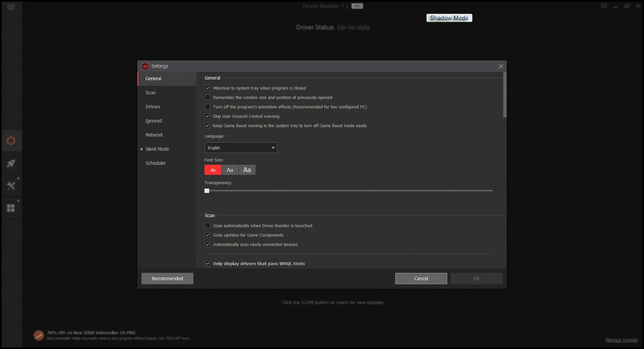Viewport: 644px width, 349px height.
Task: Toggle Automatically scan newly connected devices
Action: coord(208,244)
